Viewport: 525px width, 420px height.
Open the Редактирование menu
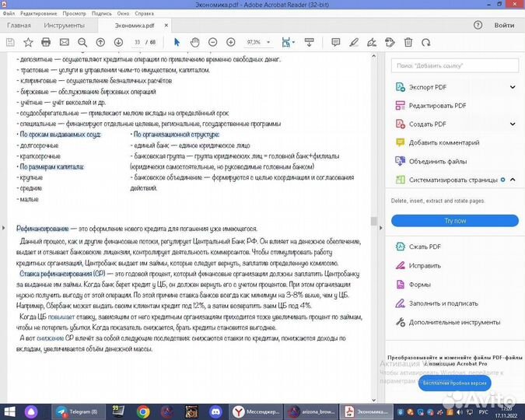tap(39, 13)
